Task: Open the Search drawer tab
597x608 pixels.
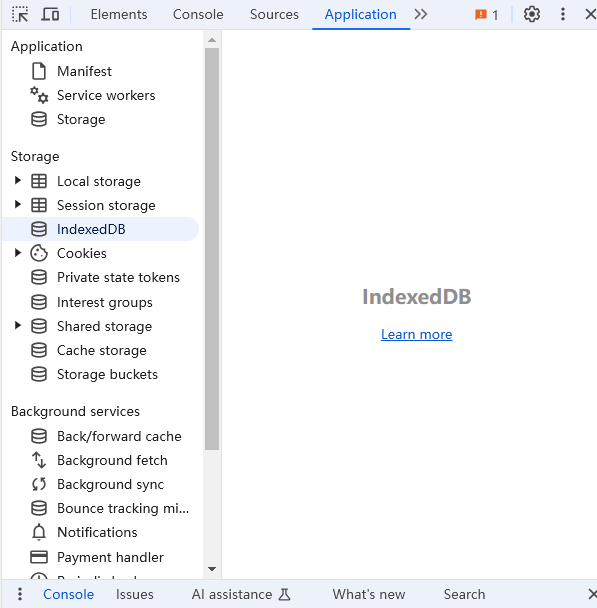Action: point(464,594)
